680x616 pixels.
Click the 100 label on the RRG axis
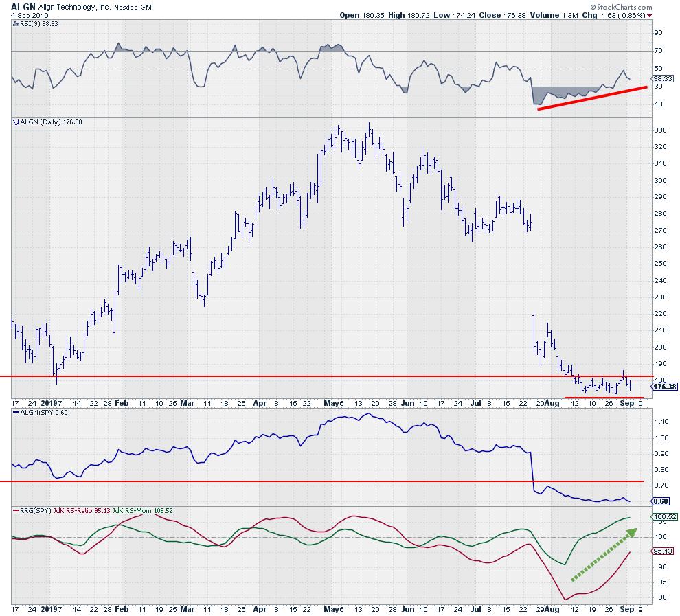point(661,536)
